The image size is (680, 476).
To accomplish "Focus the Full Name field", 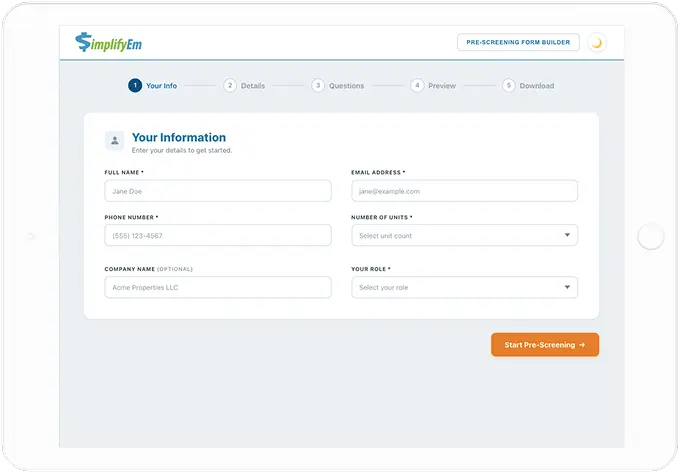I will point(218,191).
